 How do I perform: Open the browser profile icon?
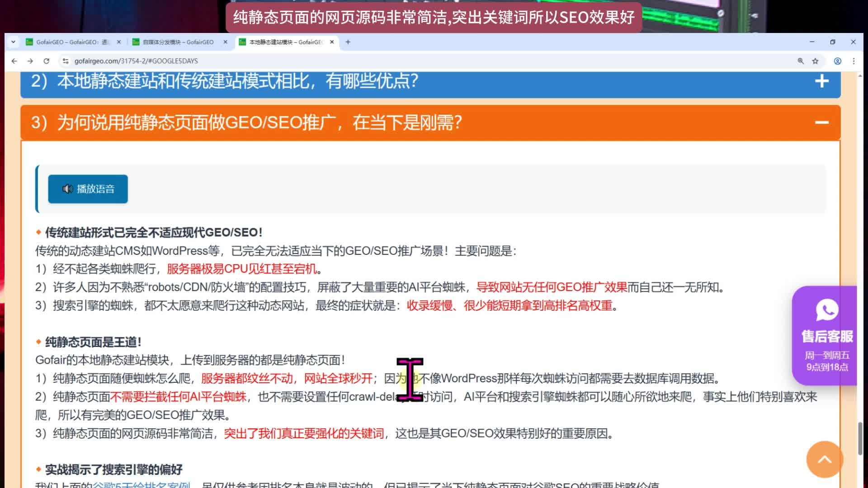pos(837,61)
